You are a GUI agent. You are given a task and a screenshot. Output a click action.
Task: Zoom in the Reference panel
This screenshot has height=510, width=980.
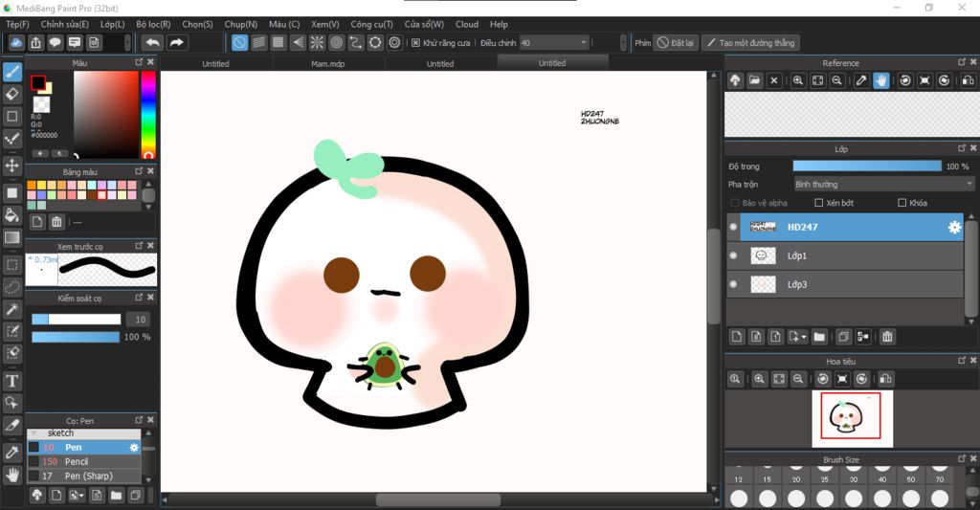[x=798, y=80]
